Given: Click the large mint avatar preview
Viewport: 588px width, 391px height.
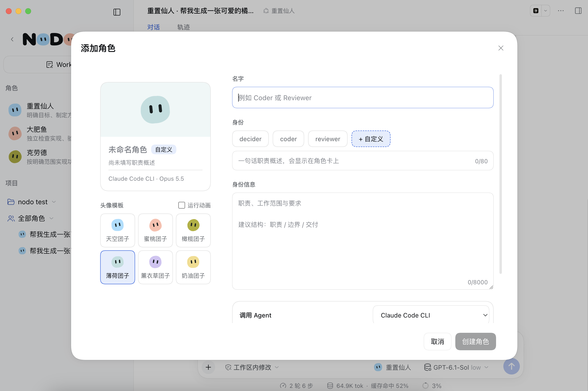Looking at the screenshot, I should click(x=155, y=109).
